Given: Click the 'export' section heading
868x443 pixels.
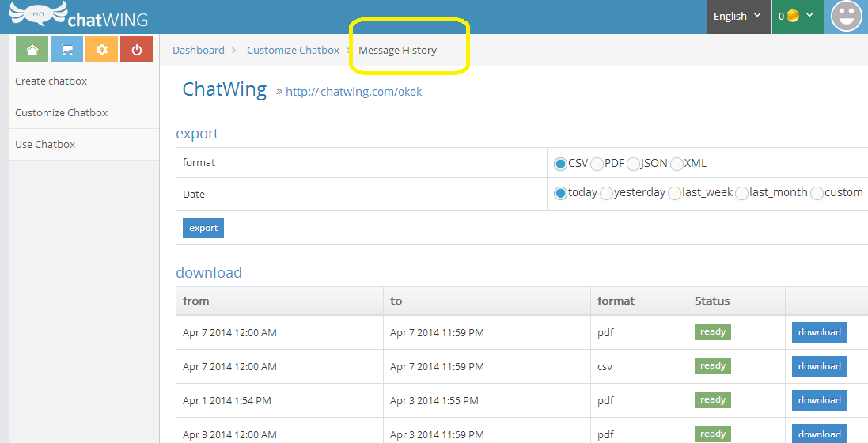Looking at the screenshot, I should tap(197, 134).
